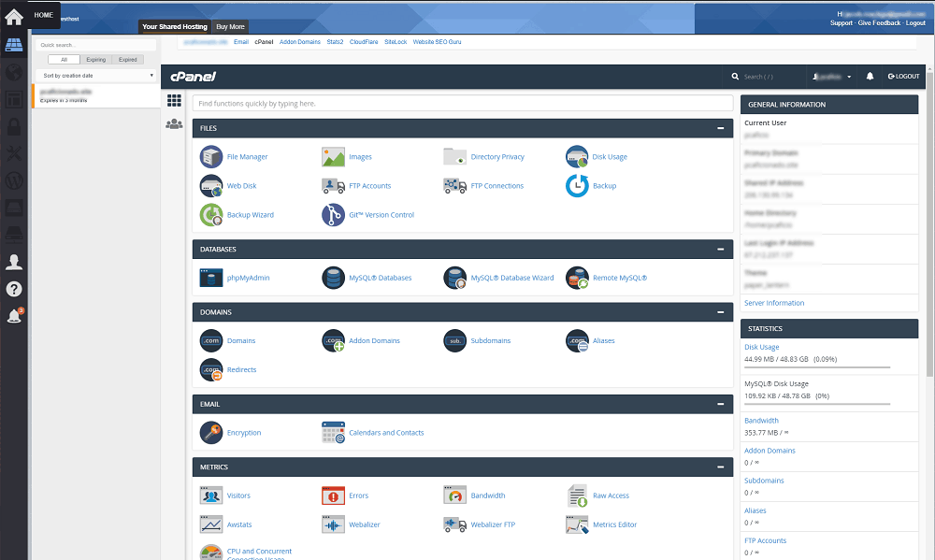Open the Webalizer icon

(334, 524)
